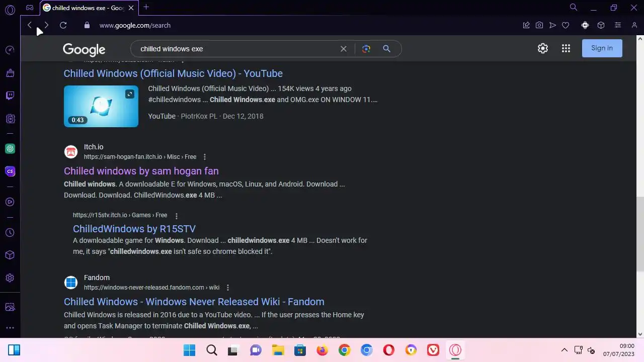Viewport: 644px width, 362px height.
Task: Open File Explorer from the taskbar
Action: click(x=278, y=350)
